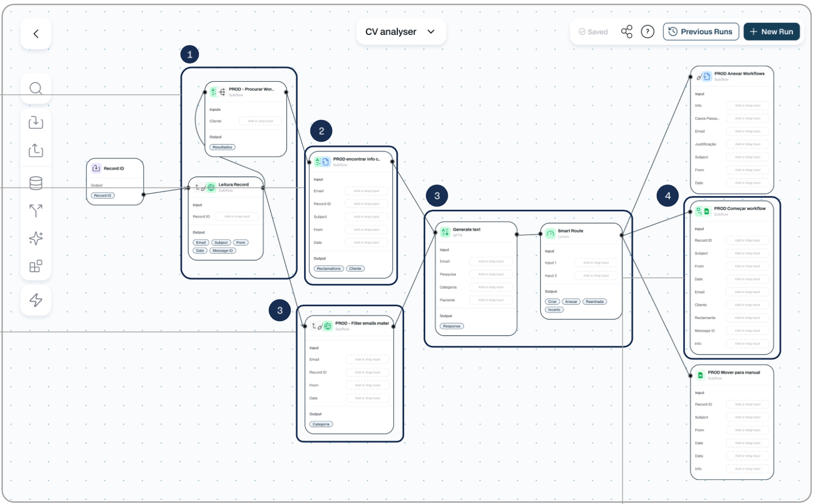This screenshot has height=504, width=814.
Task: Open the search tool in sidebar
Action: point(36,89)
